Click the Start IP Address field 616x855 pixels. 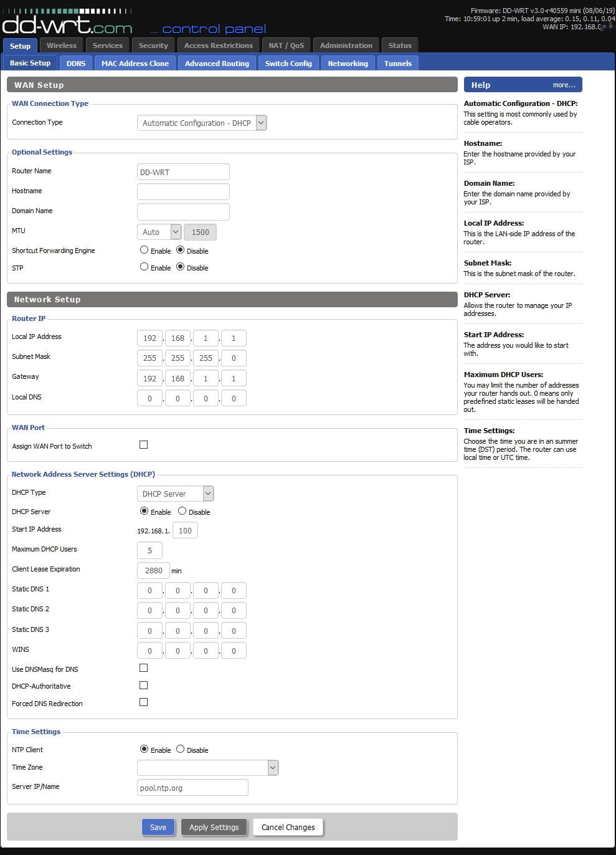pyautogui.click(x=185, y=530)
